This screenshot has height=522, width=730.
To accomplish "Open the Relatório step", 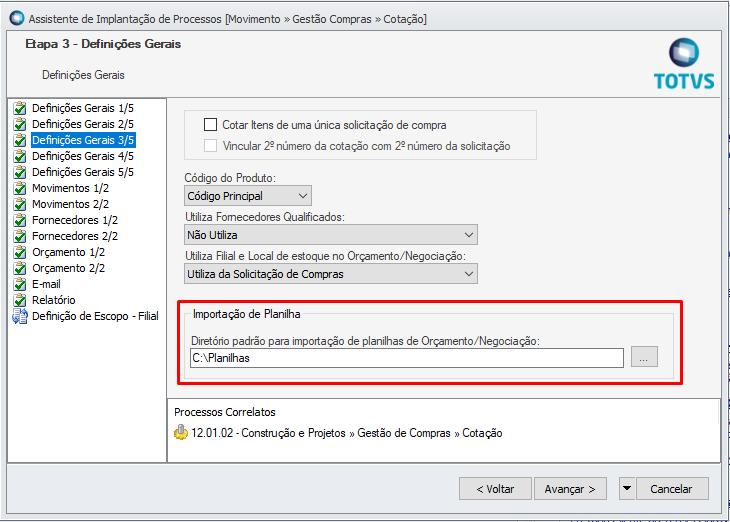I will coord(54,300).
